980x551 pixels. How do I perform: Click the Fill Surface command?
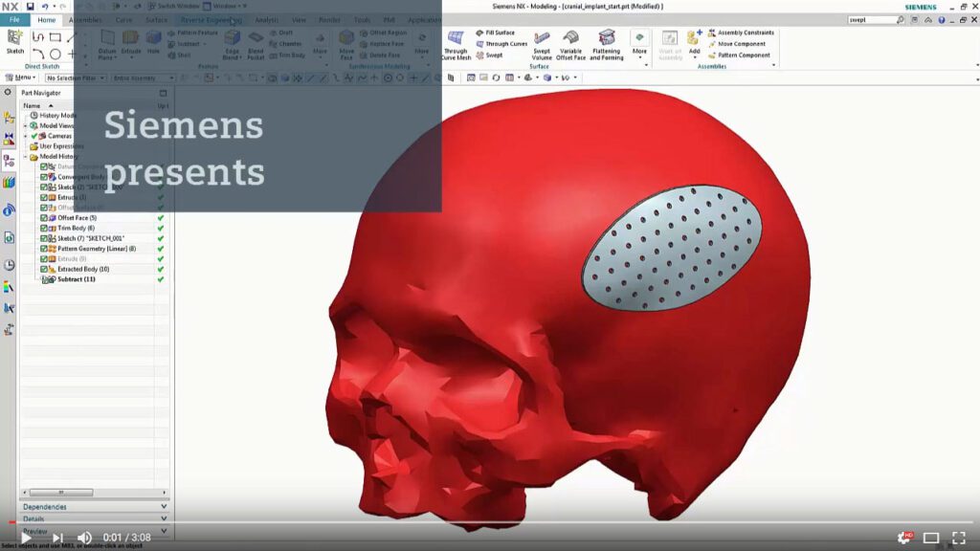click(x=495, y=33)
